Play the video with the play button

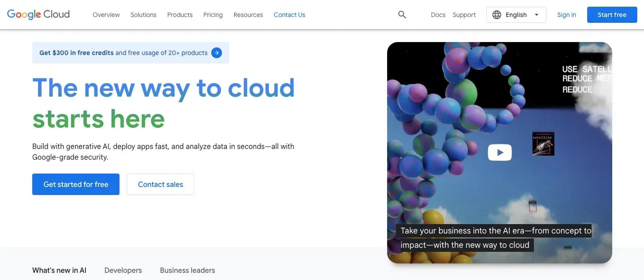tap(499, 153)
